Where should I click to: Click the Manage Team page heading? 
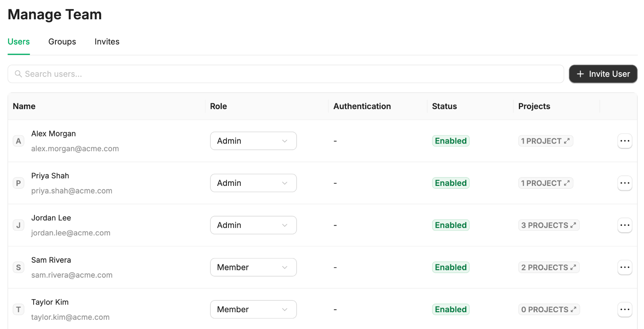pos(55,14)
